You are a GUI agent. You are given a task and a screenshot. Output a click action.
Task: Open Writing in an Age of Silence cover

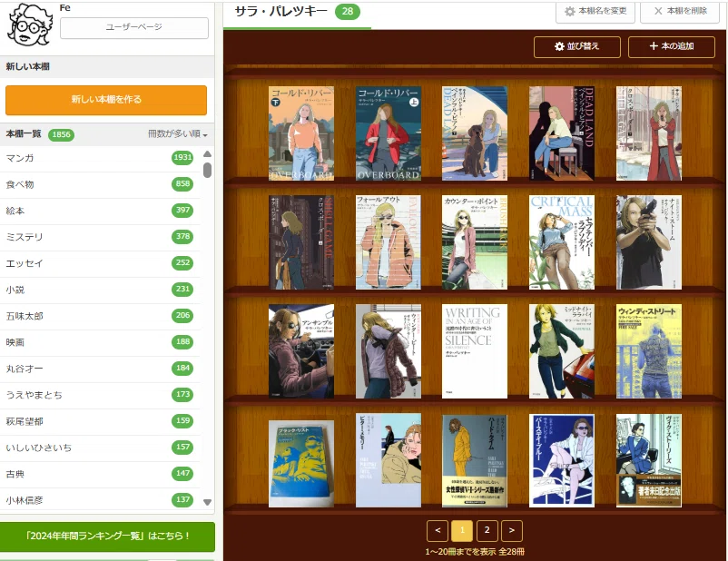tap(475, 351)
